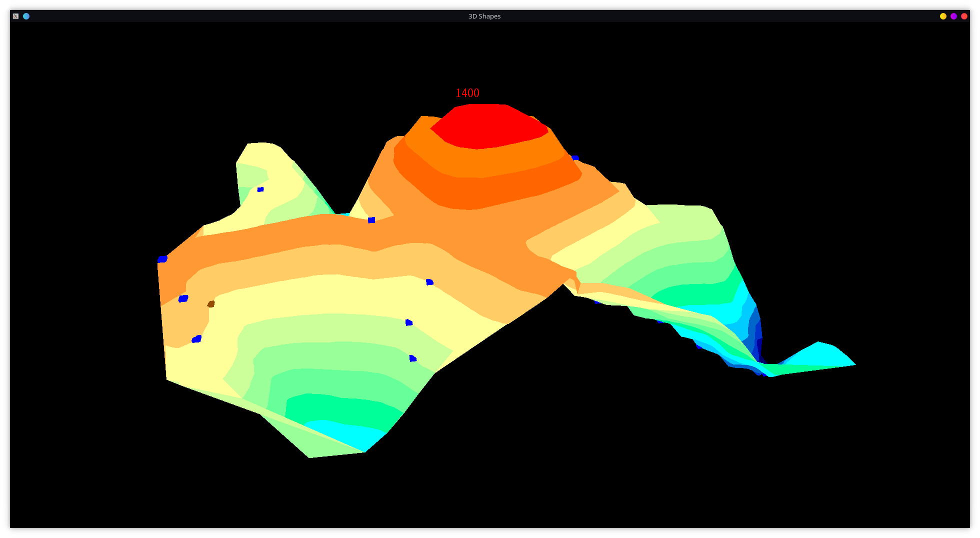
Task: Click the blue marker on the terrain's leftmost corner
Action: tap(162, 259)
